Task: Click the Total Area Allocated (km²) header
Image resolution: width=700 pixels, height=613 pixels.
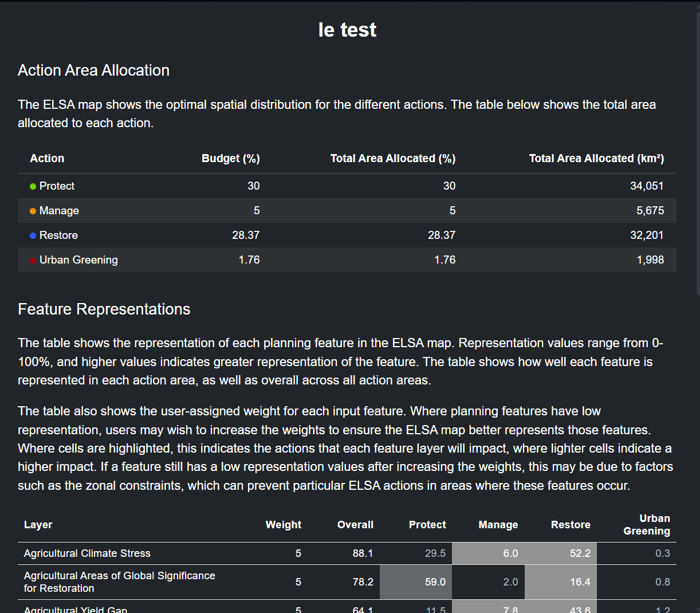Action: point(596,159)
